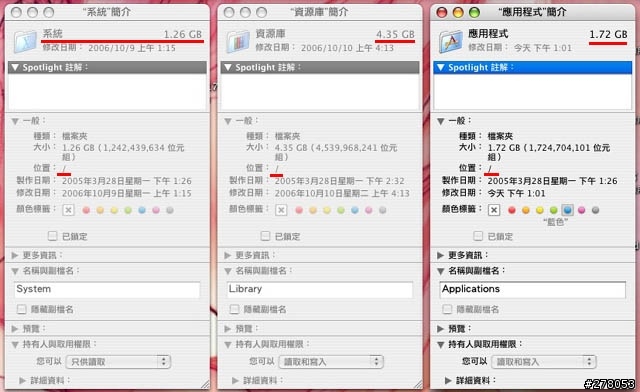Clear the color label in 應用程式 window
Screen dimensions: 640x392
pyautogui.click(x=494, y=210)
